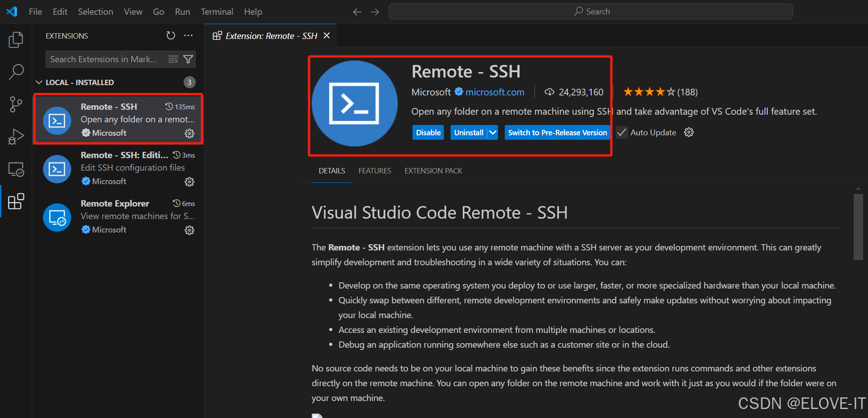
Task: Collapse the Local - Installed section
Action: click(39, 82)
